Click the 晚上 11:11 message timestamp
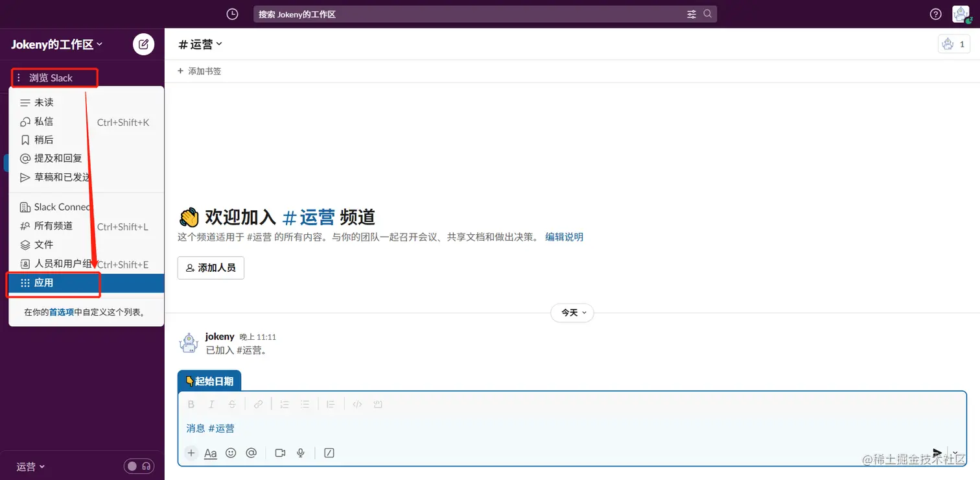Screen dimensions: 980x480 [x=258, y=337]
